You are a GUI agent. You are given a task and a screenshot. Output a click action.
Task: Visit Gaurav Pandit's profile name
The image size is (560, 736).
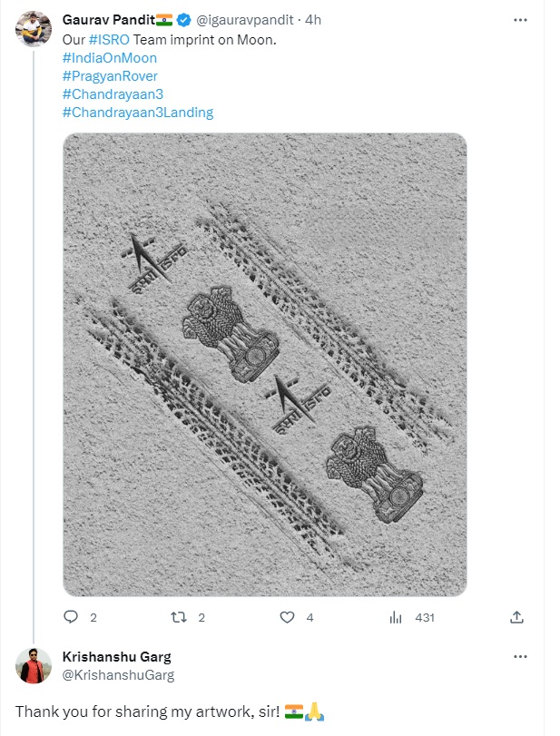point(106,17)
